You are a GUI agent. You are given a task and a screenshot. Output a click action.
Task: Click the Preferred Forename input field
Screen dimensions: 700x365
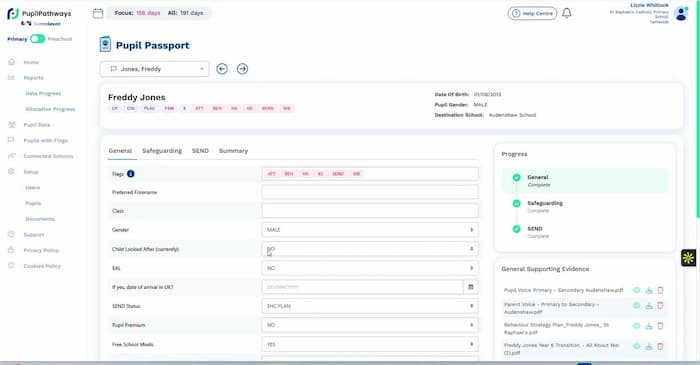pyautogui.click(x=370, y=192)
